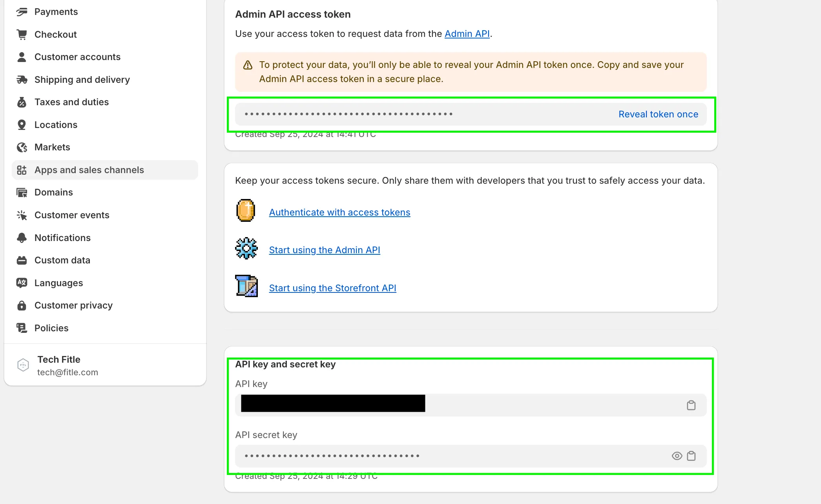The height and width of the screenshot is (504, 821).
Task: Click the Checkout sidebar icon
Action: [23, 34]
